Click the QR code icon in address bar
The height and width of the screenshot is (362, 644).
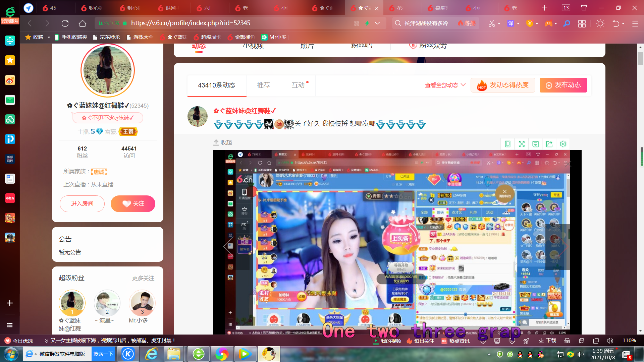(357, 23)
